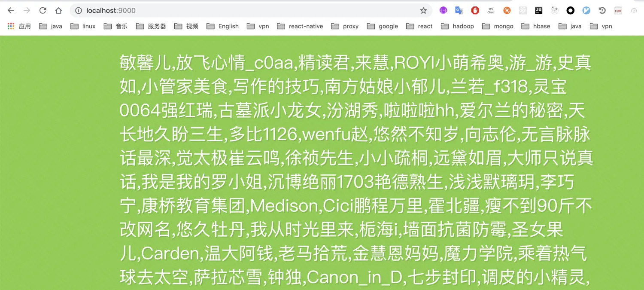Open the blue V checkmark extension
The height and width of the screenshot is (290, 644).
586,10
